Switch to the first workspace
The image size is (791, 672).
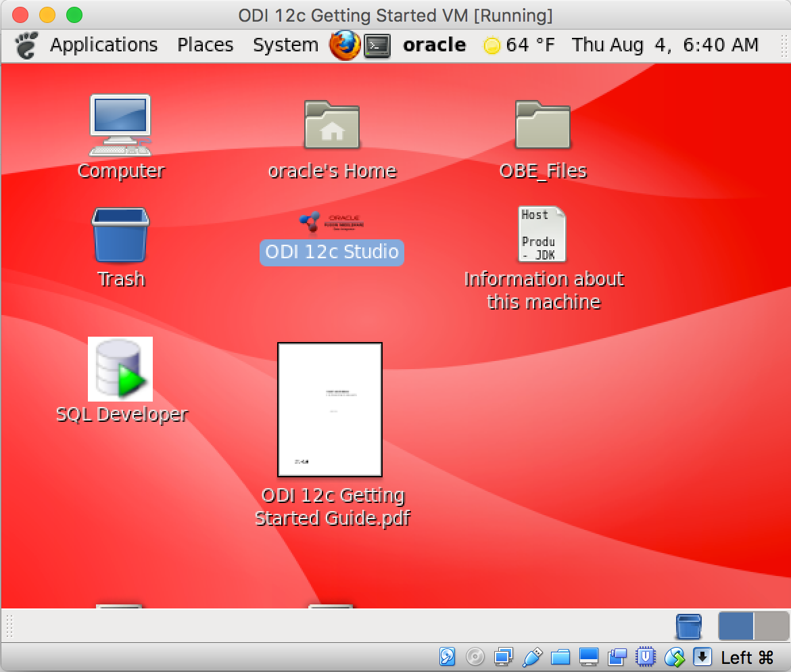pos(736,625)
